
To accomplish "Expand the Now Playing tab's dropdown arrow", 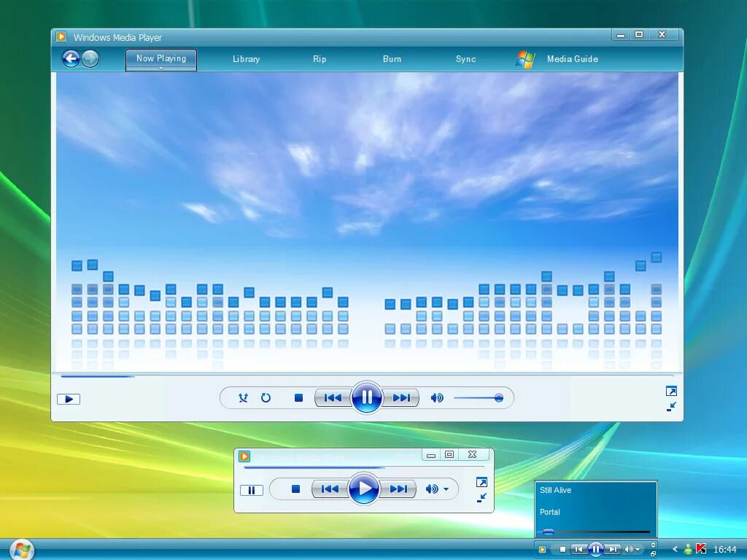I will 161,68.
